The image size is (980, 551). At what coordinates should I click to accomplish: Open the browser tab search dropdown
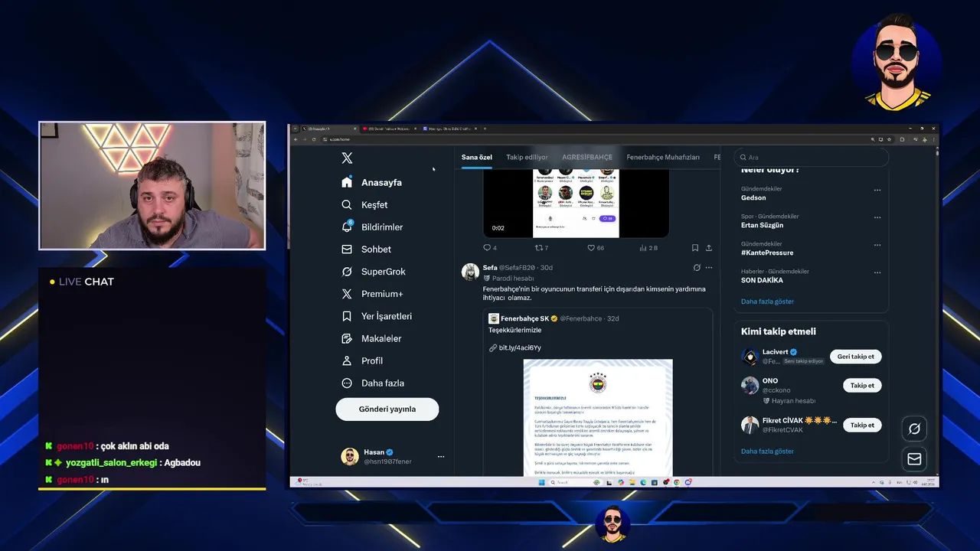[295, 129]
